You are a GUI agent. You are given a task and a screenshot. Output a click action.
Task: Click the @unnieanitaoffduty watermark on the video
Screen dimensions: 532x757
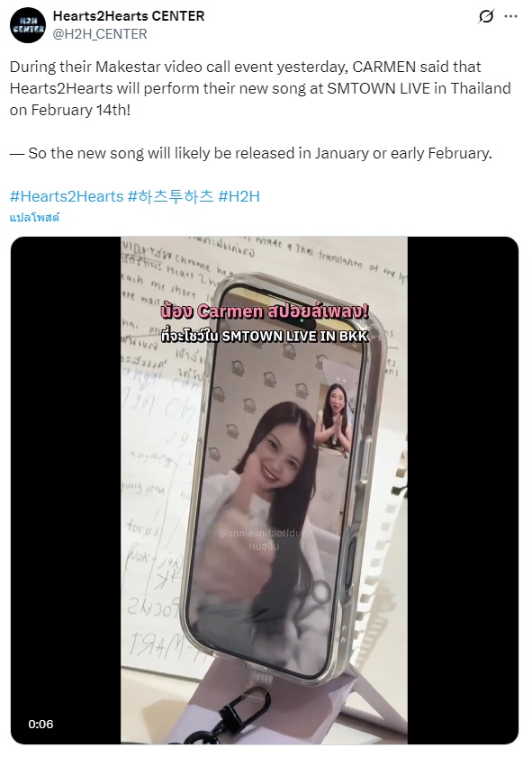[x=264, y=534]
